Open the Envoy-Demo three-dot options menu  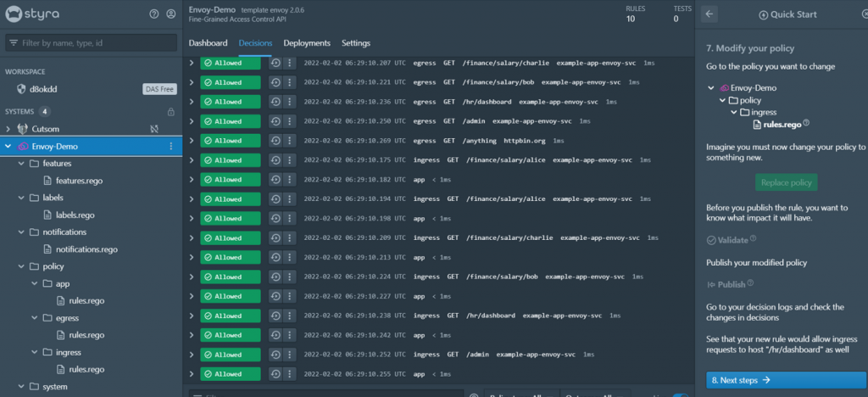tap(171, 146)
